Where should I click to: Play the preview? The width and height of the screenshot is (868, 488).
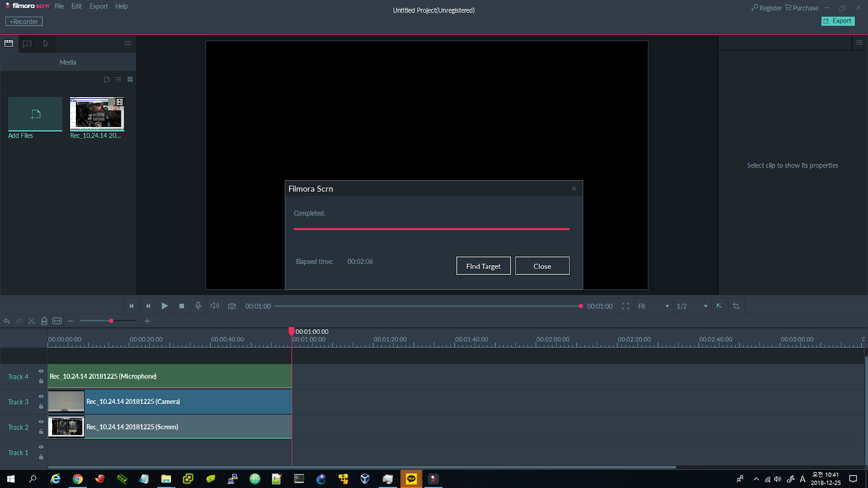[164, 306]
